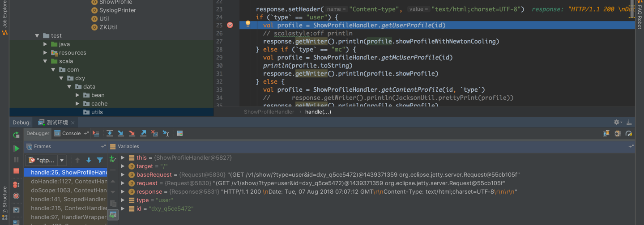Open Evaluate Expression calculator icon
This screenshot has width=644, height=225.
[179, 133]
